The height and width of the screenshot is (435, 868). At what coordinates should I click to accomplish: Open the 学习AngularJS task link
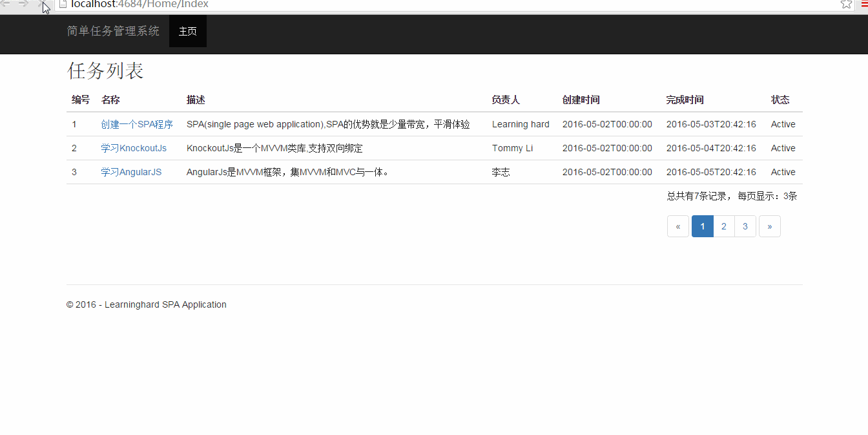pos(131,172)
